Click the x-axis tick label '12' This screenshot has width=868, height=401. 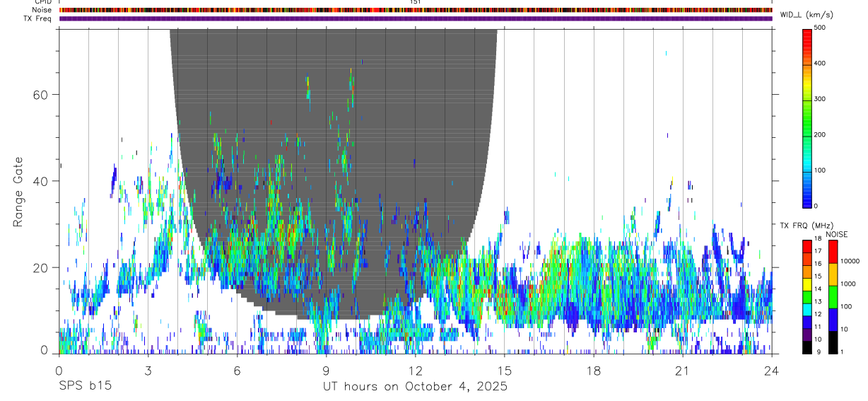pos(415,371)
